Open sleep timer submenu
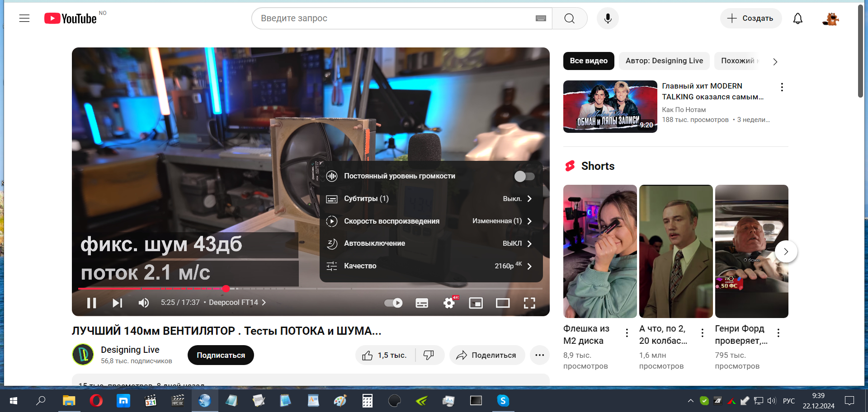The height and width of the screenshot is (412, 868). point(431,243)
